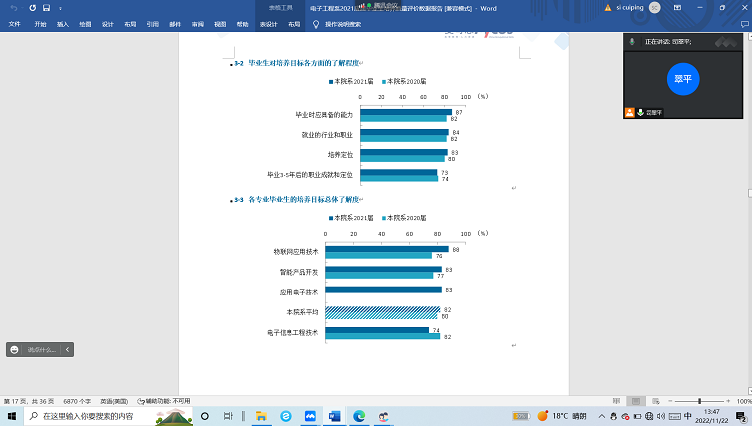Click the 翠平 participant avatar in meeting panel
Viewport: 752px width, 426px height.
[x=683, y=77]
